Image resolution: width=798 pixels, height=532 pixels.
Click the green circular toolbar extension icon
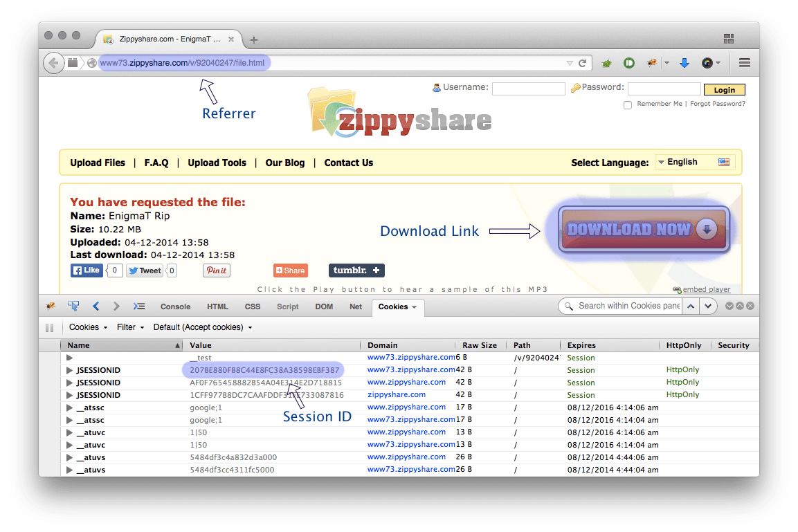(629, 63)
